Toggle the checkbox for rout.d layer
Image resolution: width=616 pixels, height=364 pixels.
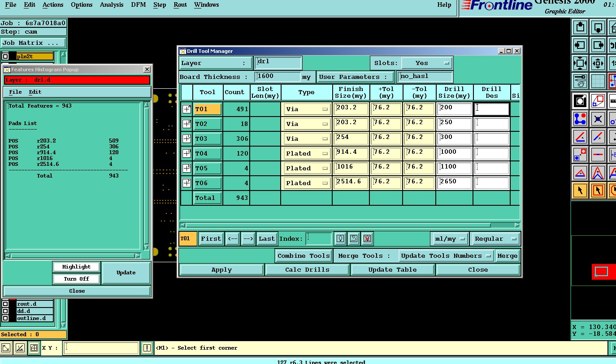(5, 304)
